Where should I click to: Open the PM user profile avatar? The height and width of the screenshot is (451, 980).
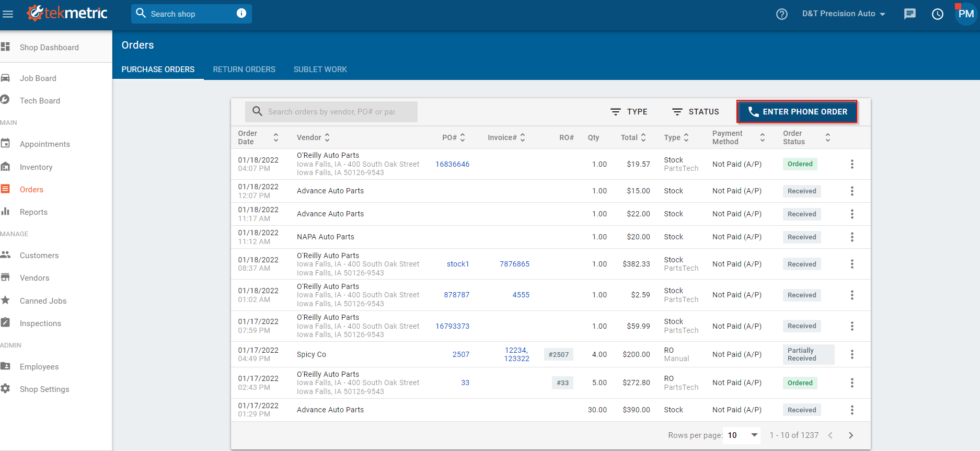point(966,14)
